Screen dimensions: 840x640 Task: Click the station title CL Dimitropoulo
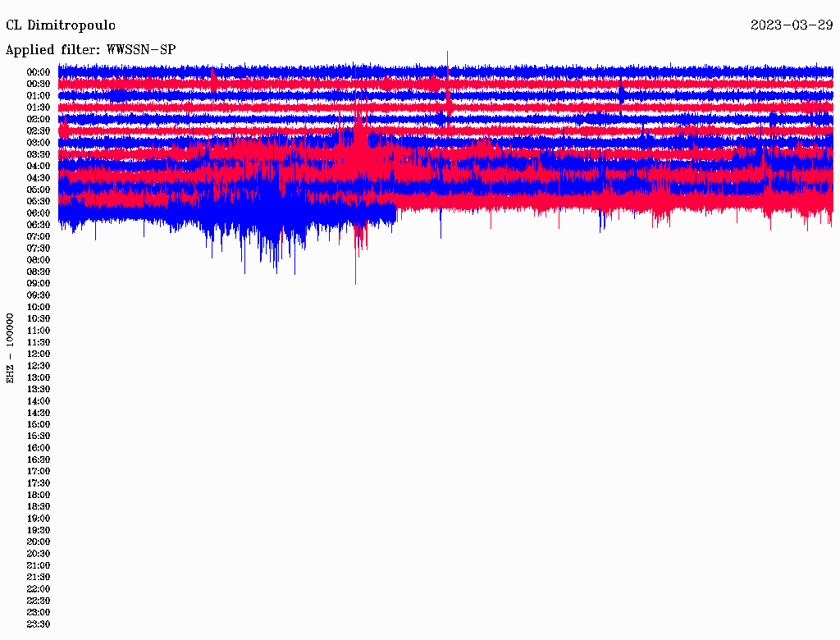coord(61,25)
